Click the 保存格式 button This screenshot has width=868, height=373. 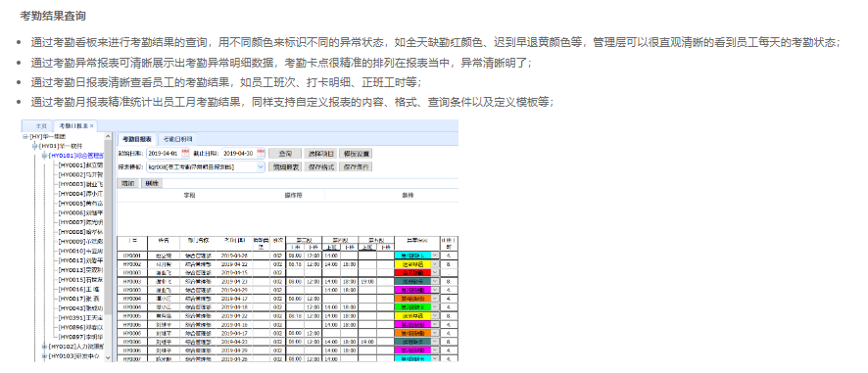(321, 166)
